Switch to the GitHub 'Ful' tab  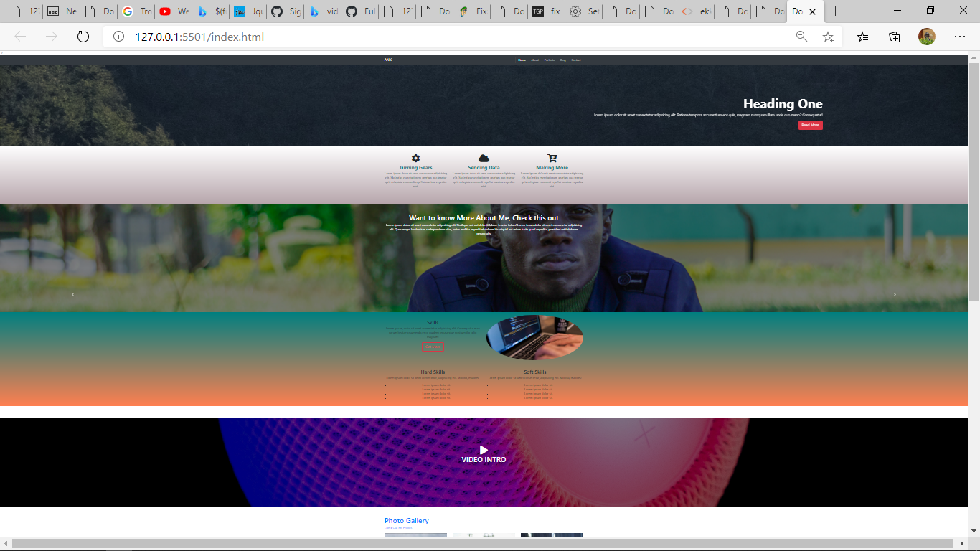[360, 11]
